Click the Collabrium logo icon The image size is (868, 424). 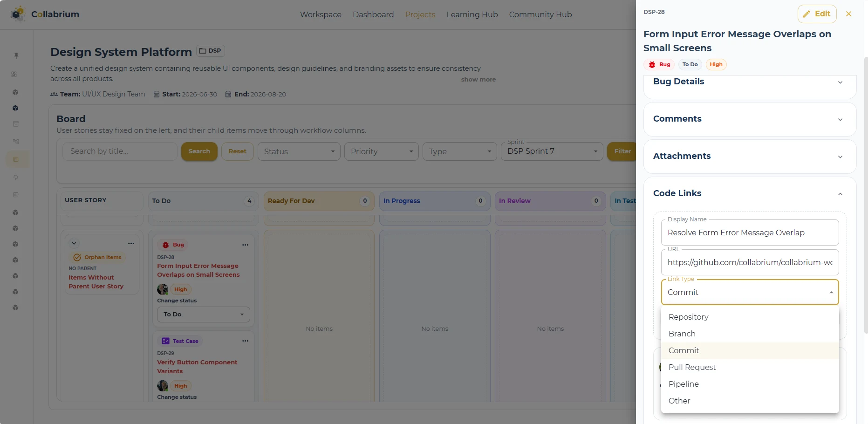click(x=18, y=14)
